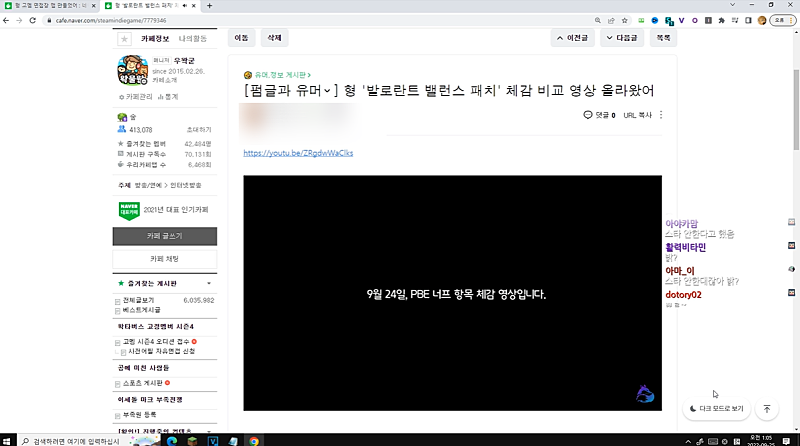Image resolution: width=800 pixels, height=446 pixels.
Task: Open the 전체글보기 board
Action: click(141, 299)
